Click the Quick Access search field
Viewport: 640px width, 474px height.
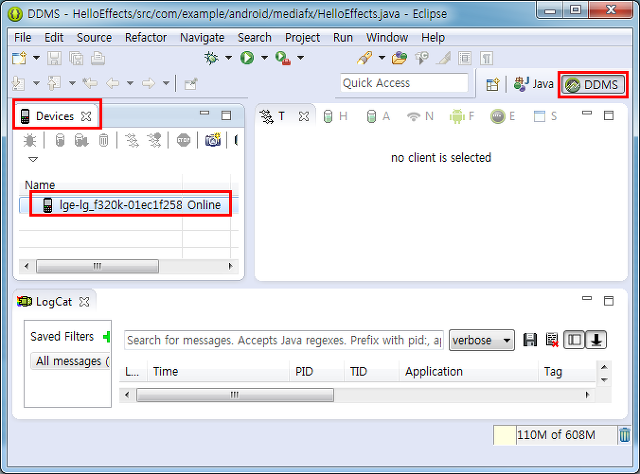(x=404, y=83)
